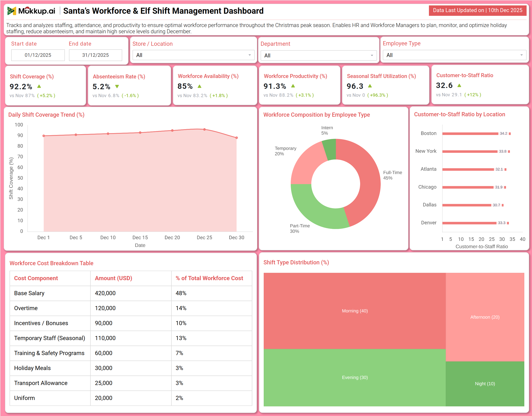This screenshot has width=532, height=416.
Task: Click the Daily Shift Coverage Trend title
Action: (46, 115)
